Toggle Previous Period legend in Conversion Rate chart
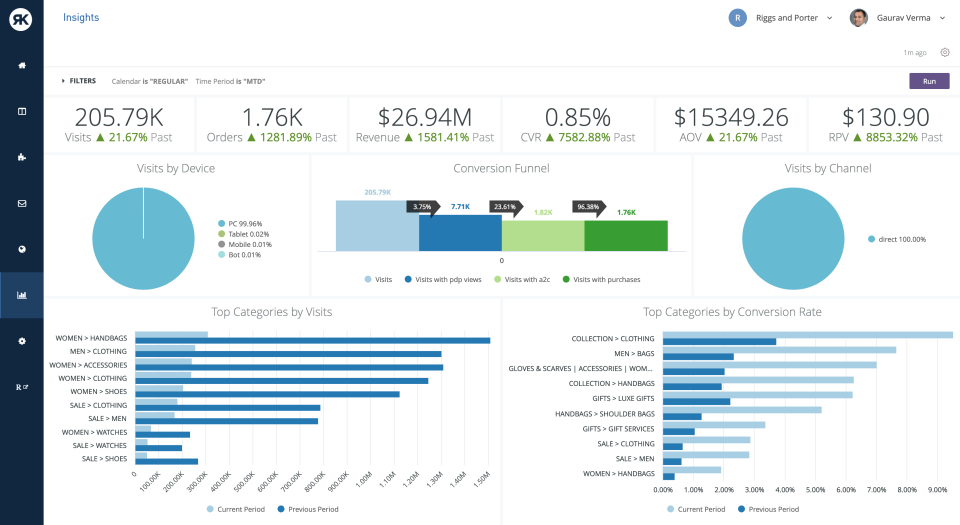The height and width of the screenshot is (525, 960). [x=769, y=509]
